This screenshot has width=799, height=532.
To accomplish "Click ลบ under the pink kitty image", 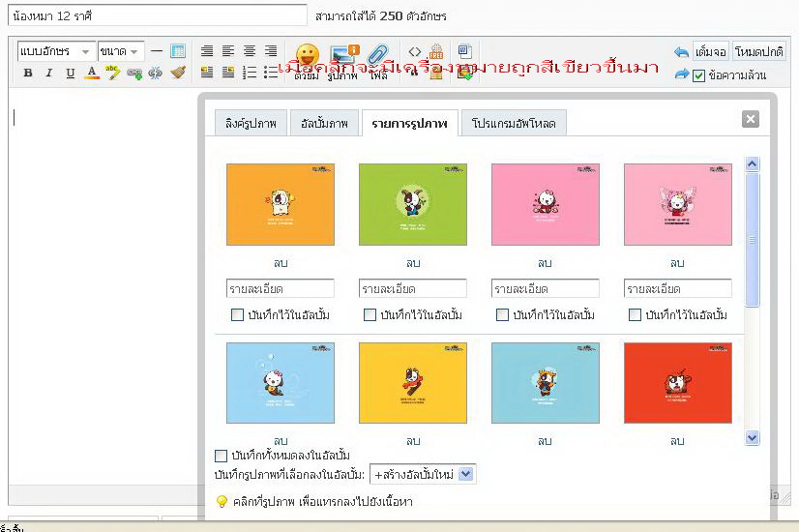I will tap(546, 263).
